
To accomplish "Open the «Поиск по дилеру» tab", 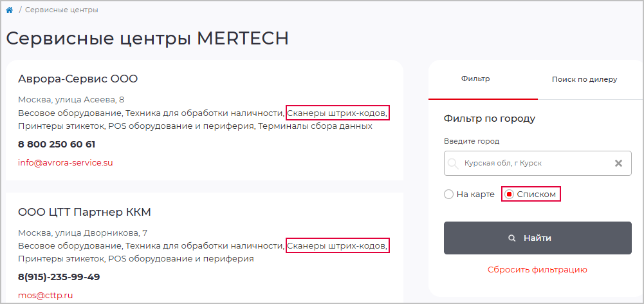I will coord(584,79).
